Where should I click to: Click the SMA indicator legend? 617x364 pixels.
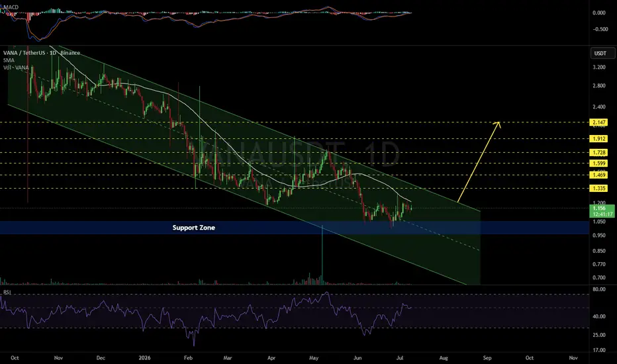[9, 60]
